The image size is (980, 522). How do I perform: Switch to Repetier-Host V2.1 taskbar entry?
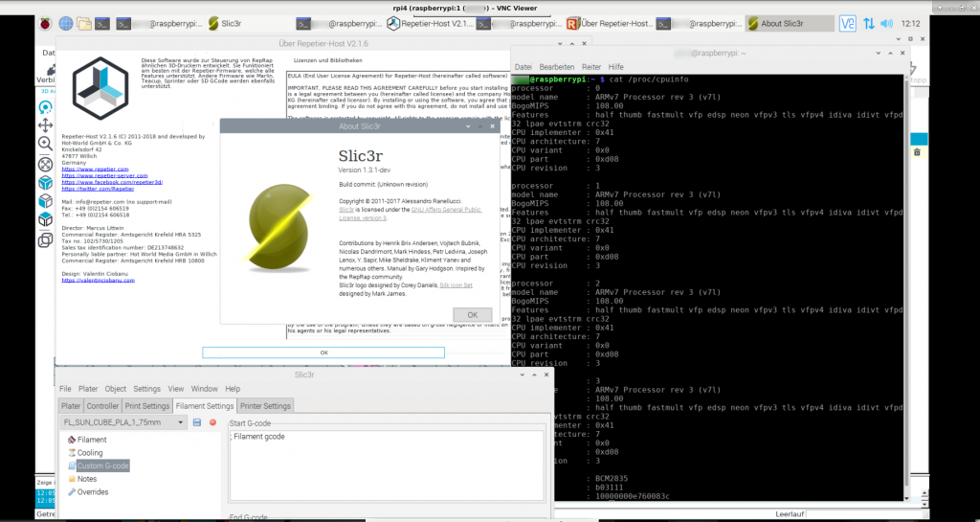[430, 24]
